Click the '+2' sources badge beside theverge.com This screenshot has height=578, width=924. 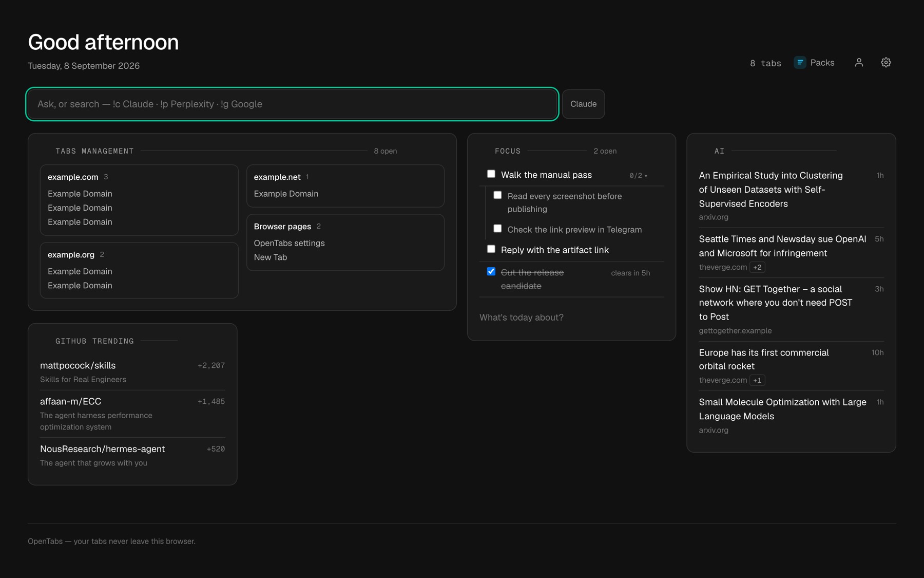pos(757,267)
